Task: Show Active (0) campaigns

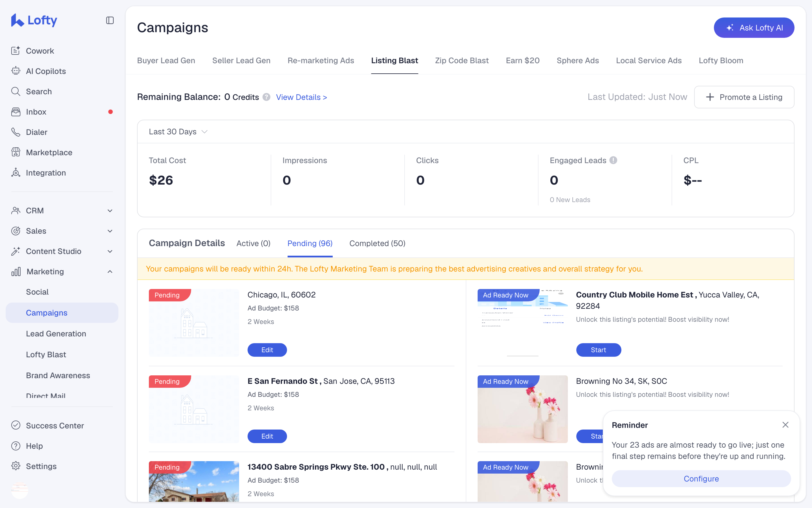Action: [x=253, y=243]
